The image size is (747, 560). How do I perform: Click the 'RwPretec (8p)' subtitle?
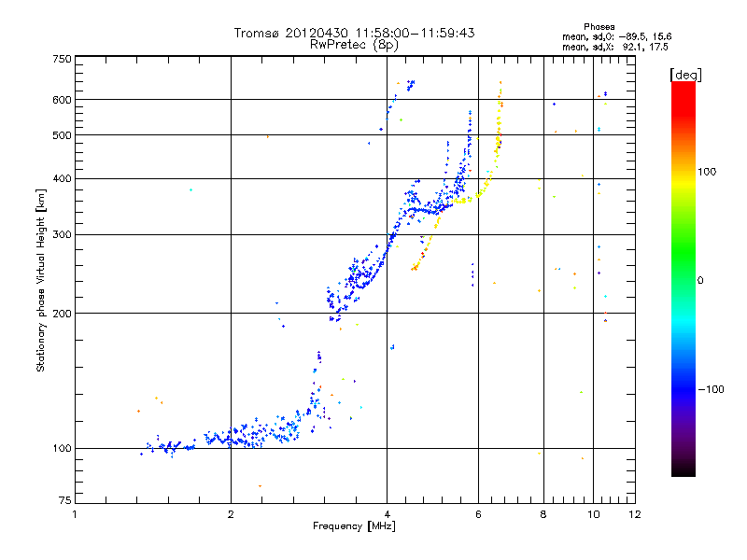point(354,45)
